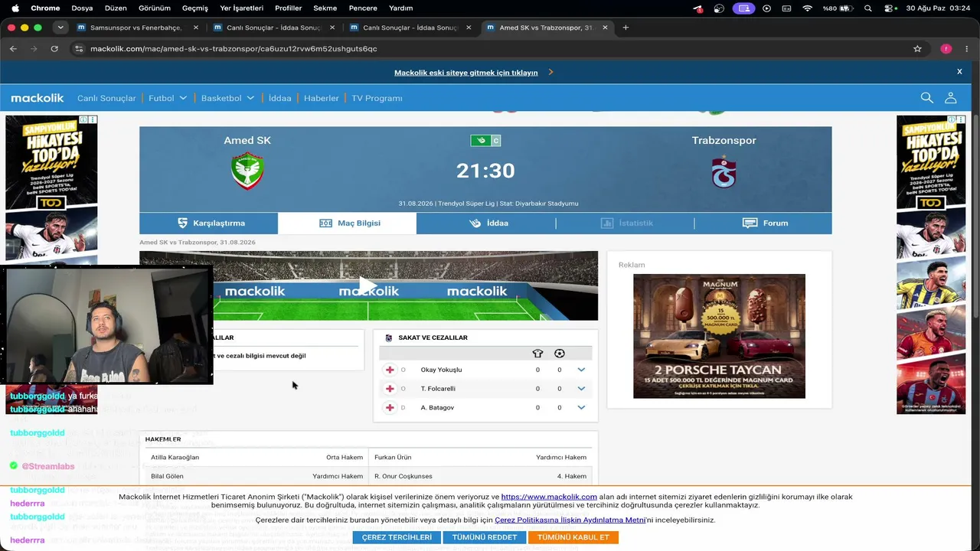Screen dimensions: 980x551
Task: Click the TÜMÜNÜ REDDET button
Action: point(485,537)
